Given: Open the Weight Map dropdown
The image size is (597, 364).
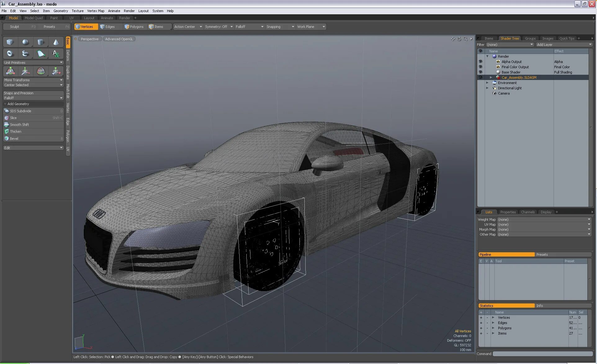Looking at the screenshot, I should 544,220.
